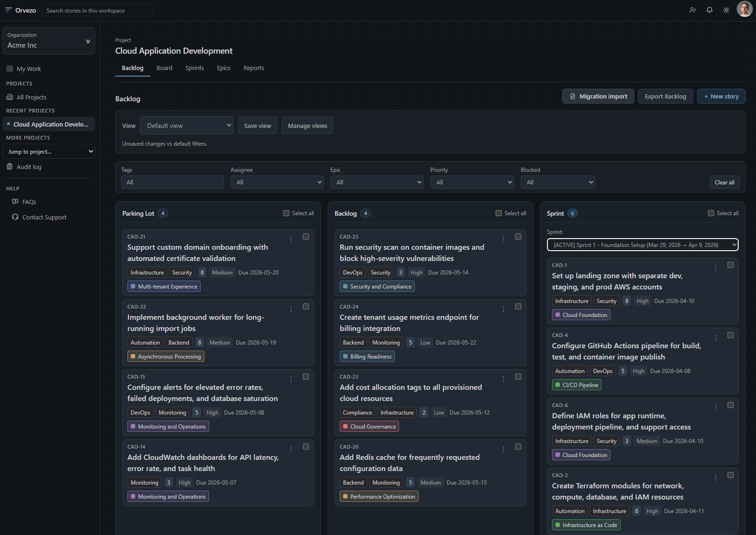
Task: Check the CAD-1 story checkbox in Sprint
Action: 730,265
